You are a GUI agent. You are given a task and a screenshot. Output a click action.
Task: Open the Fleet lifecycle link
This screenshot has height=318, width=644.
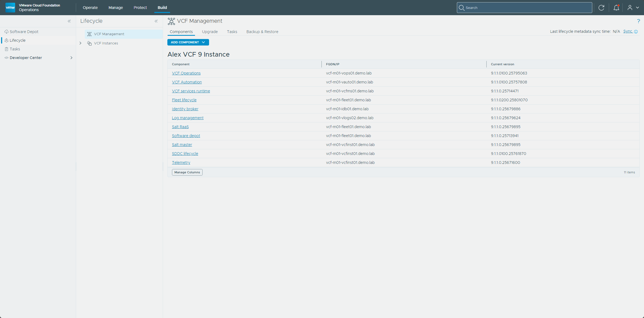(x=184, y=100)
